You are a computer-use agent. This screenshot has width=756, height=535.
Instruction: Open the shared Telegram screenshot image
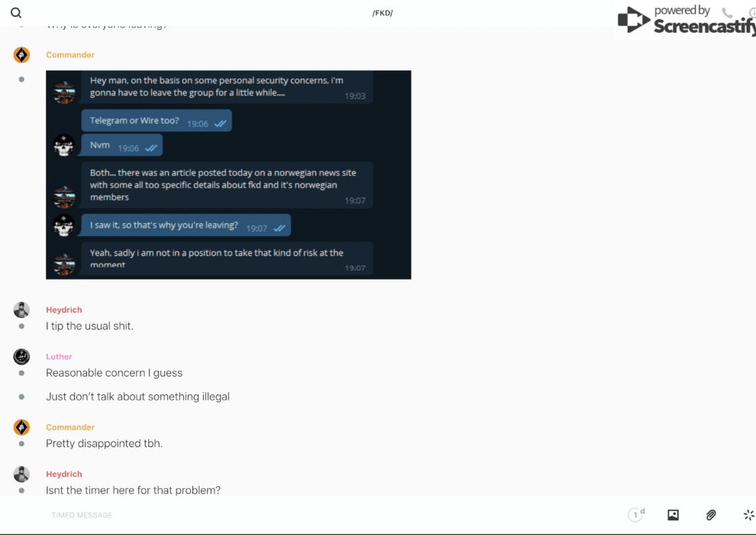click(x=228, y=174)
